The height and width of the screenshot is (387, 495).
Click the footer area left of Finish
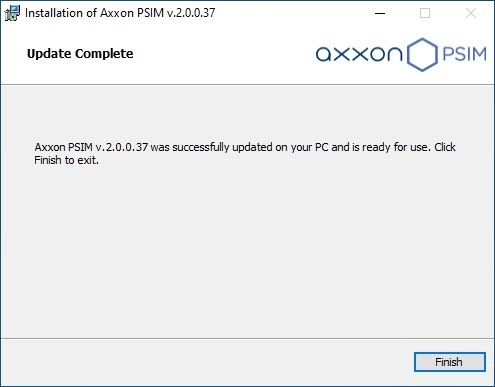[x=207, y=362]
